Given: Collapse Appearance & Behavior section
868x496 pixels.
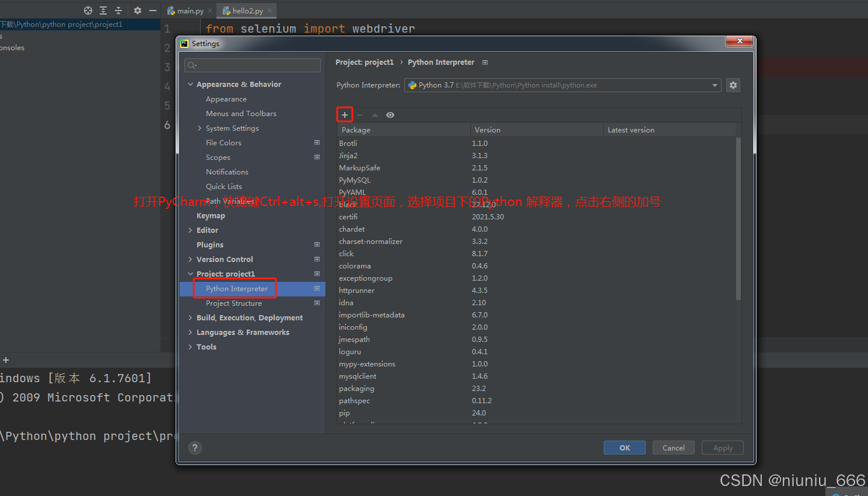Looking at the screenshot, I should click(190, 85).
